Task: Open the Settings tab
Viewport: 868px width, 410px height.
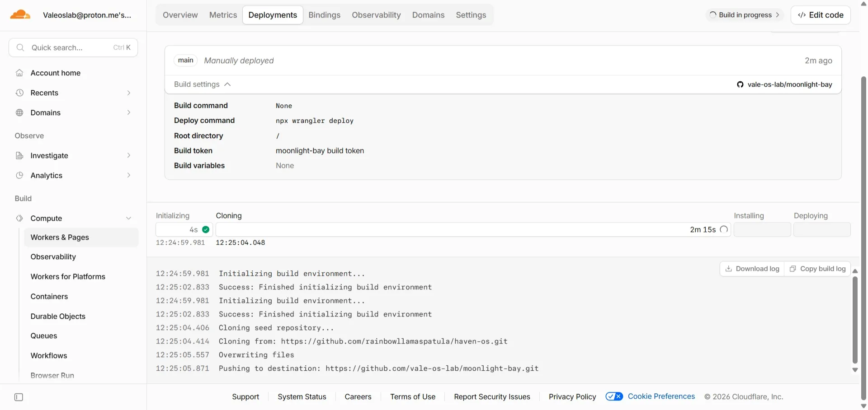Action: tap(471, 15)
